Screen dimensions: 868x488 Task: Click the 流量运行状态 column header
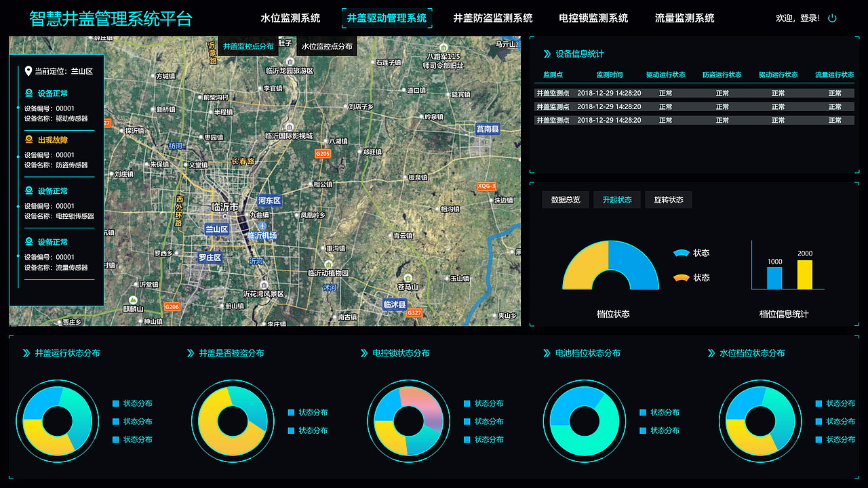[x=835, y=75]
